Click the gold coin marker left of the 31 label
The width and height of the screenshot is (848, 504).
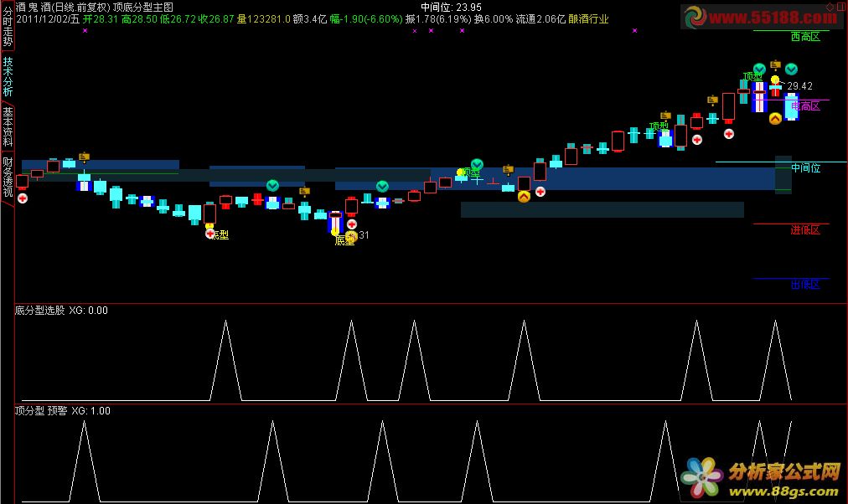351,236
